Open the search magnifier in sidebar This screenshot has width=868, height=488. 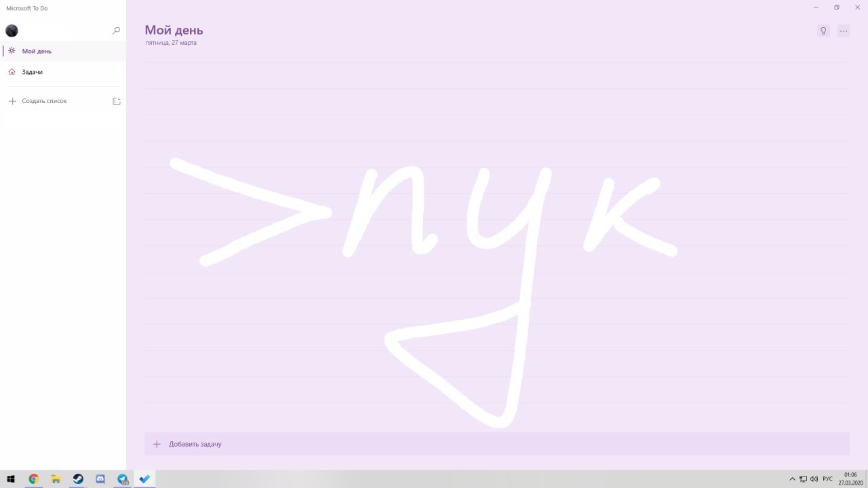[116, 30]
